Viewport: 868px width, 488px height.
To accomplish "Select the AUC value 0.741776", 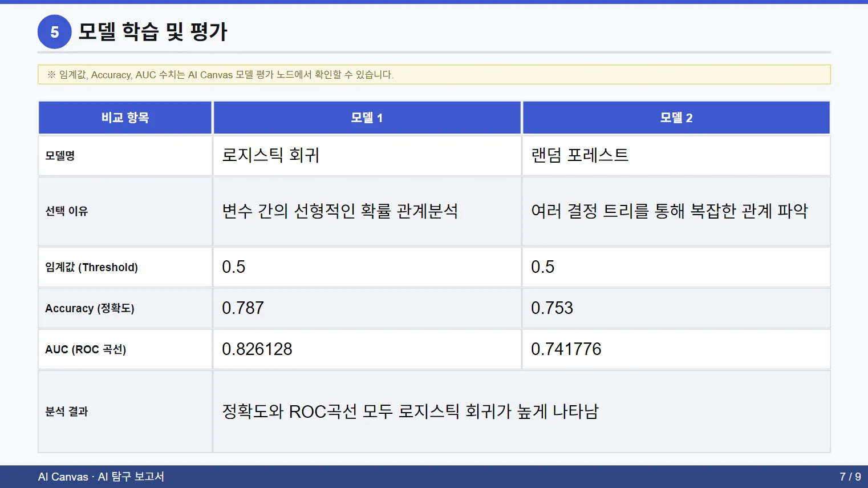I will click(566, 349).
